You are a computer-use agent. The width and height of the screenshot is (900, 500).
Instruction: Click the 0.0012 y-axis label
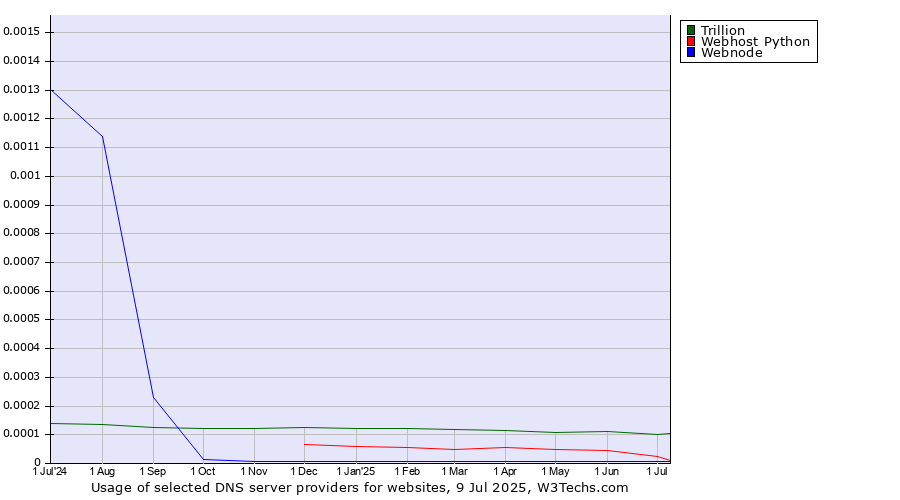pyautogui.click(x=21, y=118)
